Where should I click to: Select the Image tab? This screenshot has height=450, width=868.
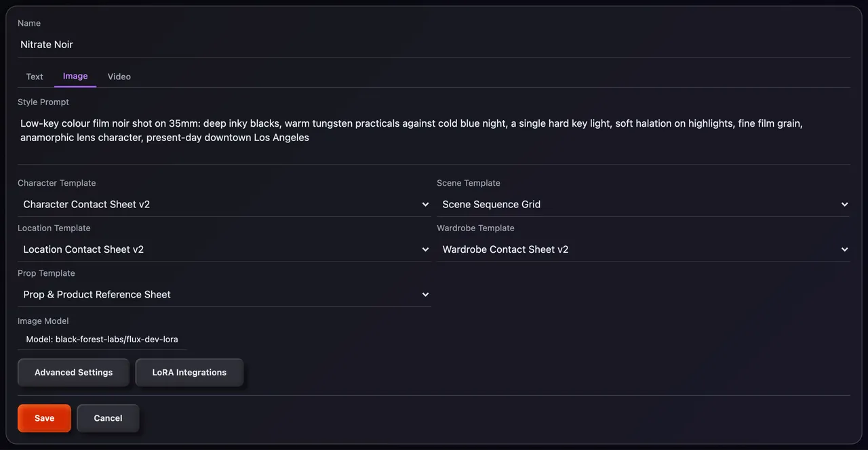coord(75,77)
